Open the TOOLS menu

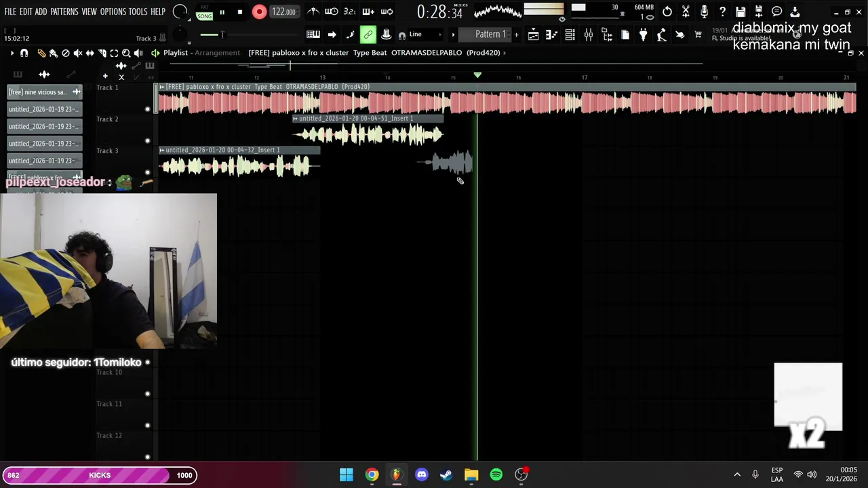click(138, 12)
